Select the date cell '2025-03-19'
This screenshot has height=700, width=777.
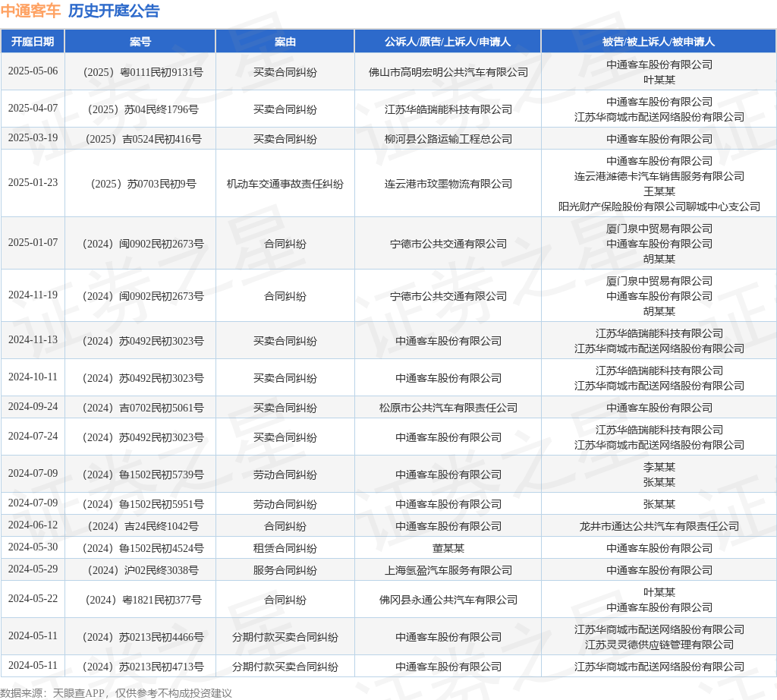(33, 138)
